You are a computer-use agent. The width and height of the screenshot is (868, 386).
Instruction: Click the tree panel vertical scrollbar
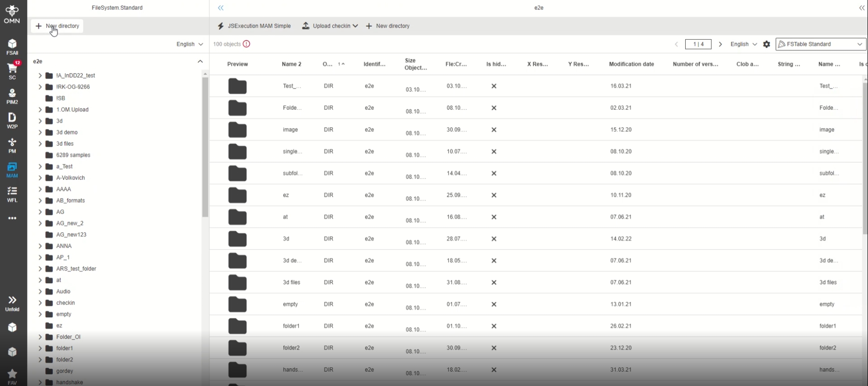205,147
